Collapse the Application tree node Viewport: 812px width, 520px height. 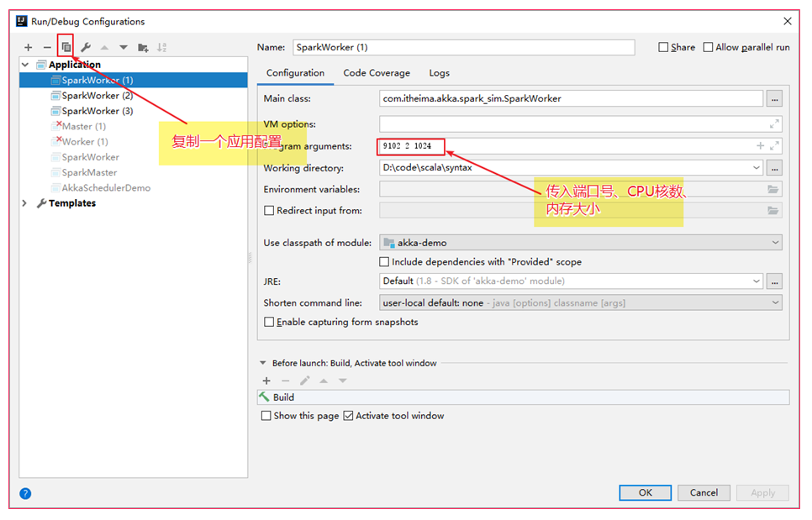click(25, 65)
